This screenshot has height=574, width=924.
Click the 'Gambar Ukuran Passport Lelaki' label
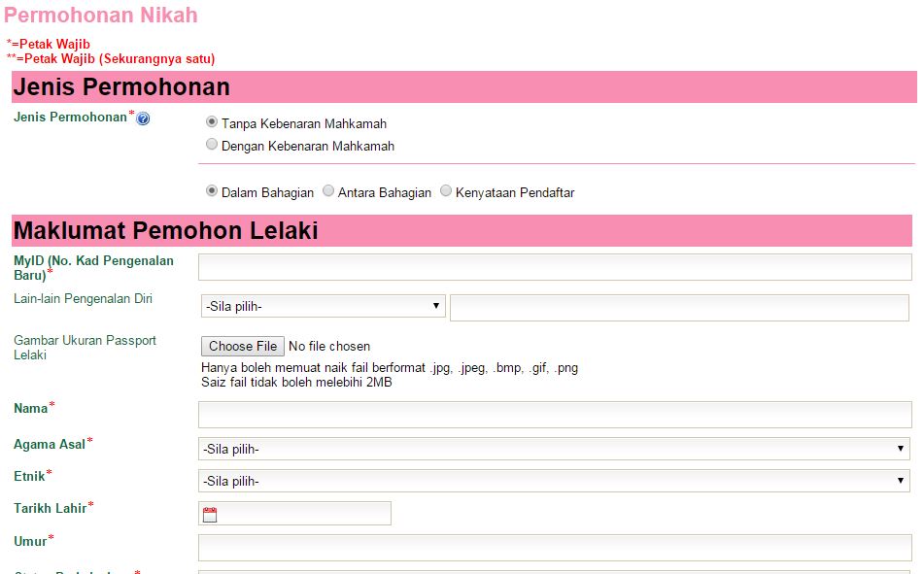pos(85,348)
